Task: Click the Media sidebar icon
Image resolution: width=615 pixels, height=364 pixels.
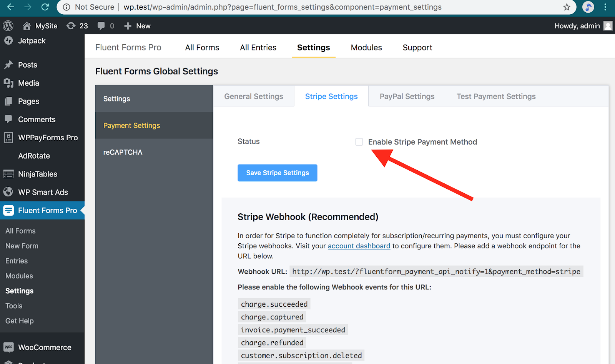Action: 8,83
